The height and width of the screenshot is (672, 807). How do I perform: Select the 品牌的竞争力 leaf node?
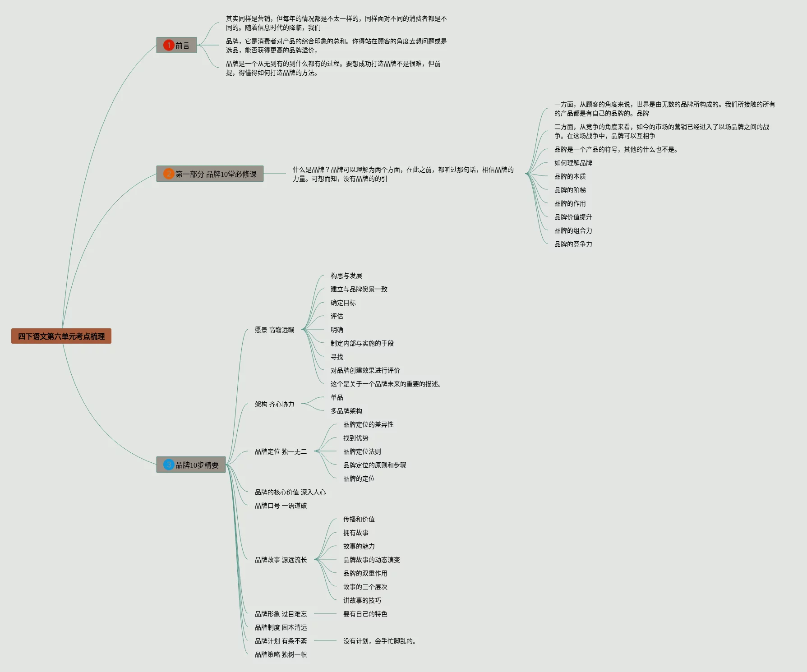pyautogui.click(x=573, y=244)
